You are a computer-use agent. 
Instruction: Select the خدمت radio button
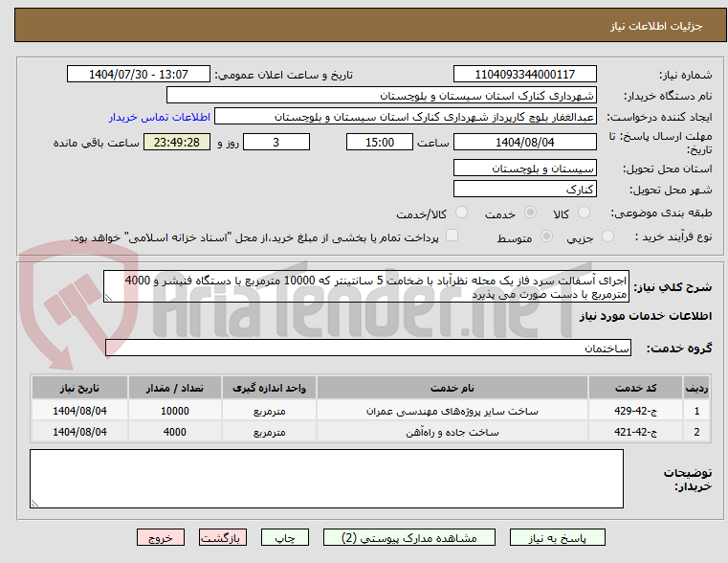(530, 213)
